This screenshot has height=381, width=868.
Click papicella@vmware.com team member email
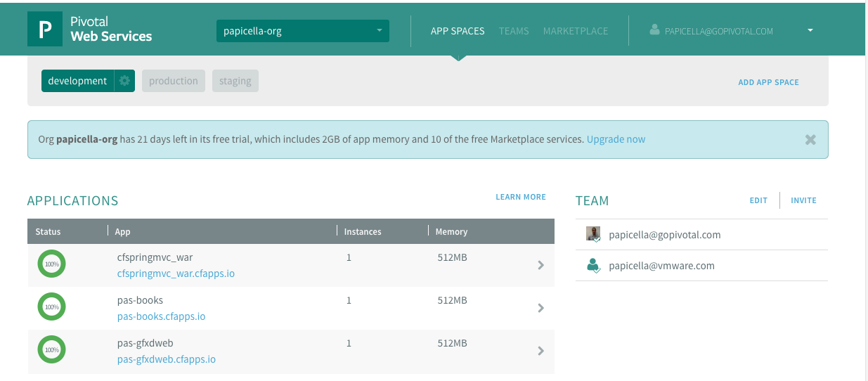click(x=661, y=266)
